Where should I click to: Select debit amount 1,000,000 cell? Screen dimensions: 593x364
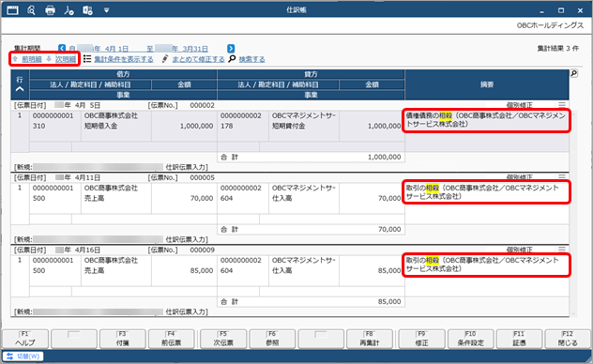click(184, 127)
